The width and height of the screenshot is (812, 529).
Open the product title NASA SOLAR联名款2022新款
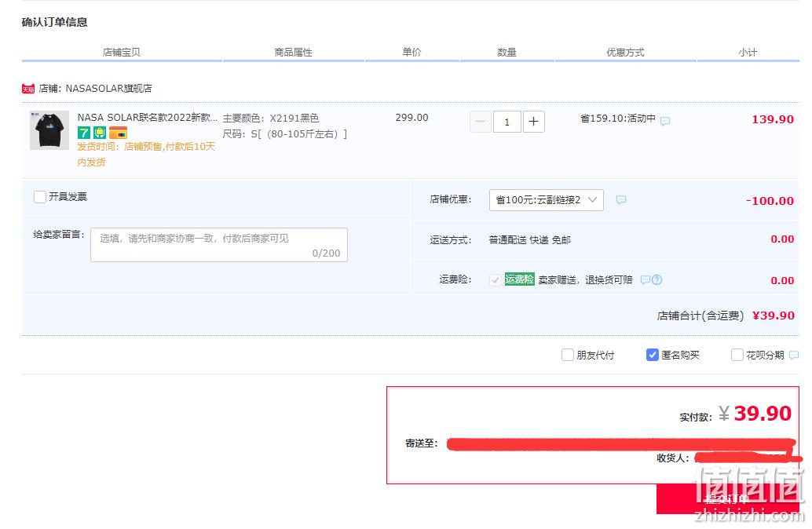(148, 118)
